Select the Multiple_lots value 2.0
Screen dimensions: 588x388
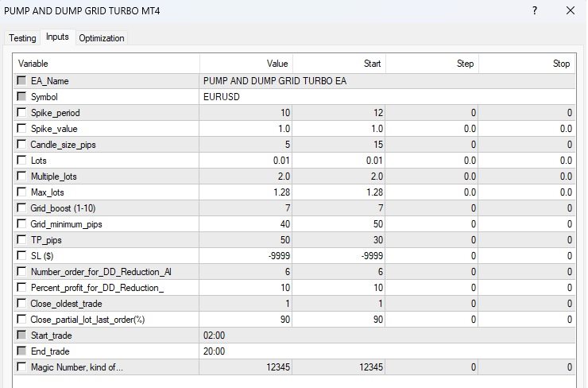click(246, 177)
